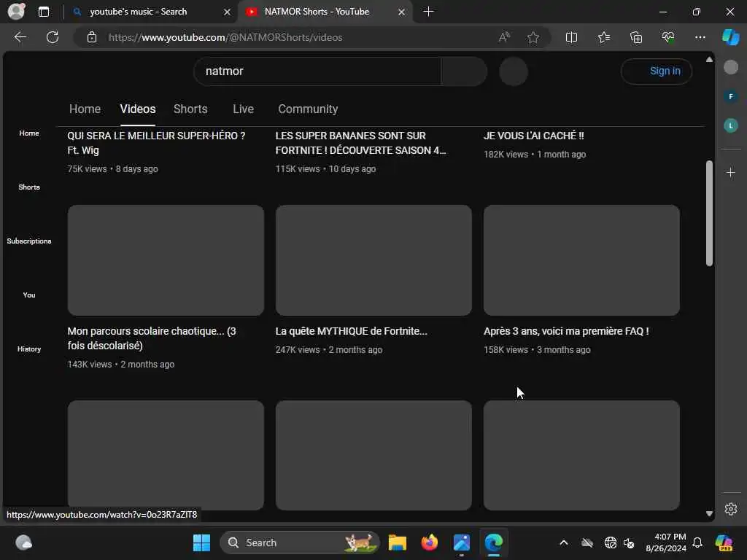The width and height of the screenshot is (747, 560).
Task: Click the browser back arrow
Action: click(20, 37)
